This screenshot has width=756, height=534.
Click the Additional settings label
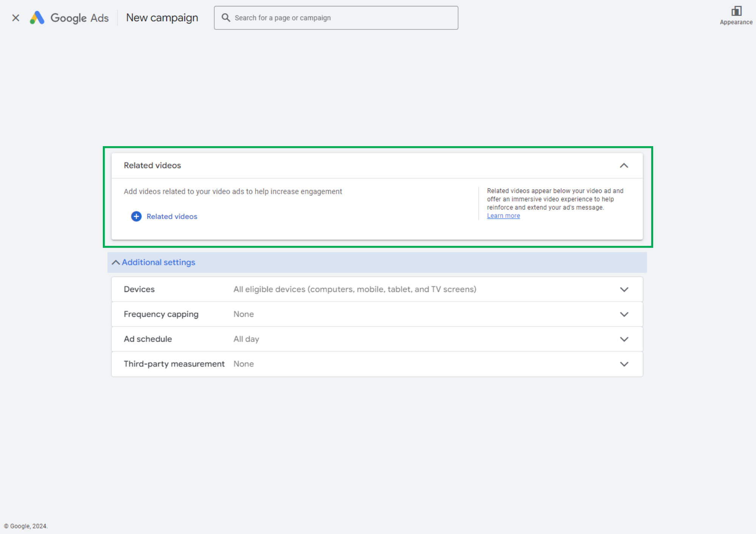click(158, 262)
